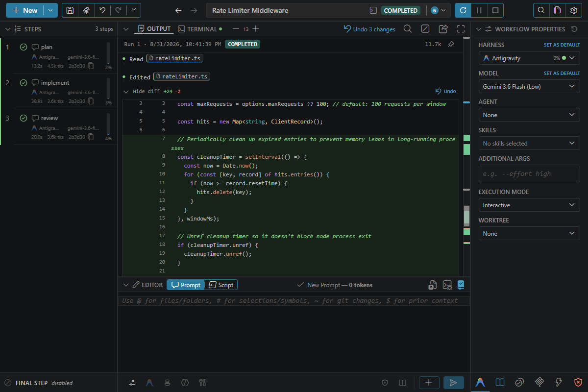Click the sliders icon in bottom toolbar
The width and height of the screenshot is (588, 392).
point(132,382)
